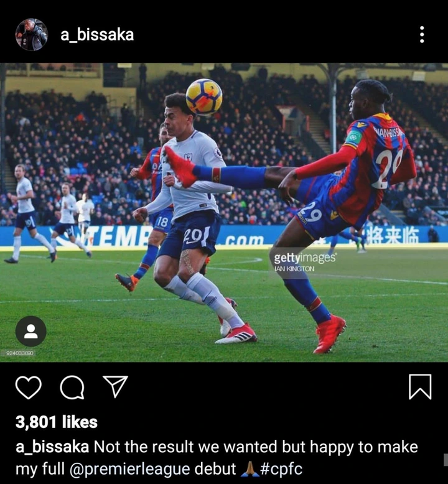
Task: Click the praying hands emoji in the caption
Action: 250,469
